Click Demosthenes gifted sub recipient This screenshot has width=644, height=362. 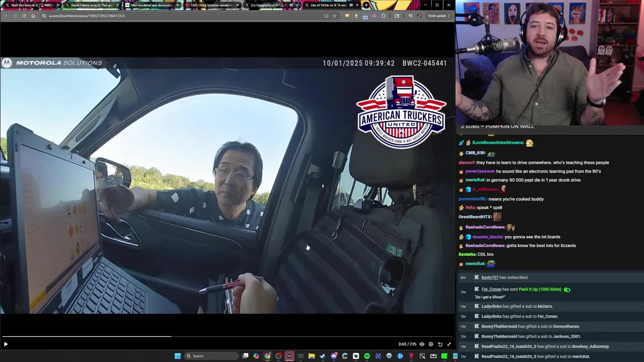566,326
